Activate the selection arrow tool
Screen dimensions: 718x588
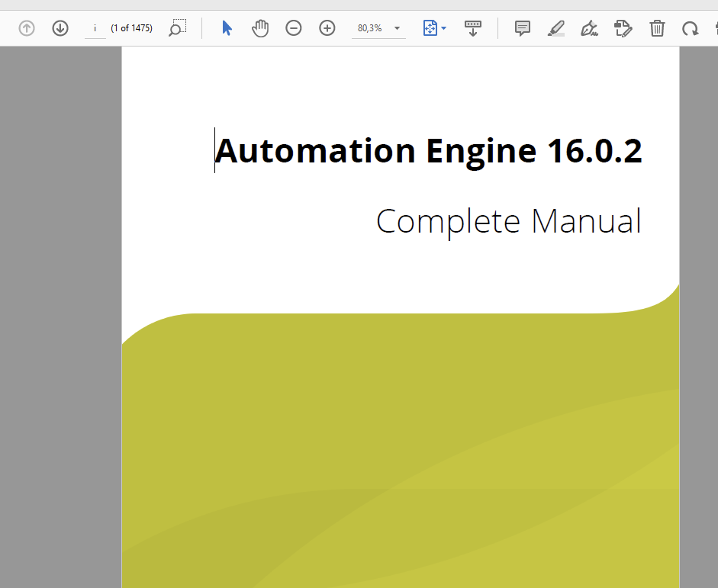227,28
